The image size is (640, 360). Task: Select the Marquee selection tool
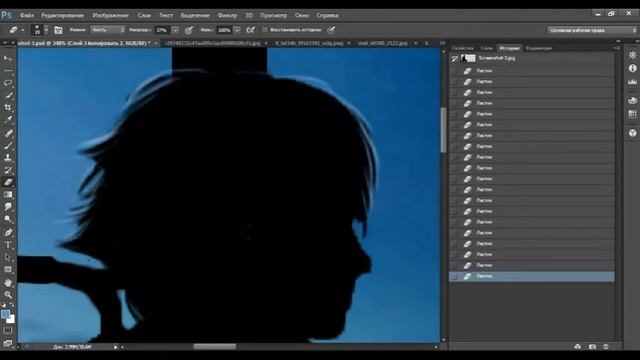(x=8, y=71)
